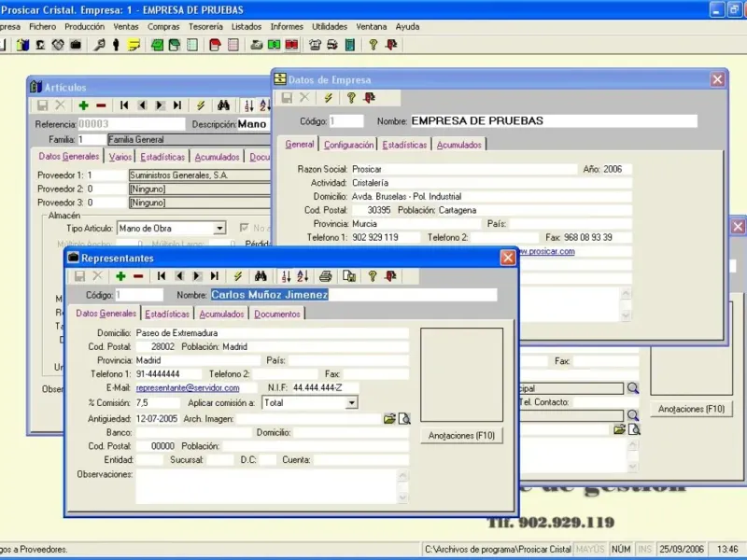Click the Observaciones scrollbar down arrow in Representantes
The height and width of the screenshot is (560, 747).
point(403,497)
